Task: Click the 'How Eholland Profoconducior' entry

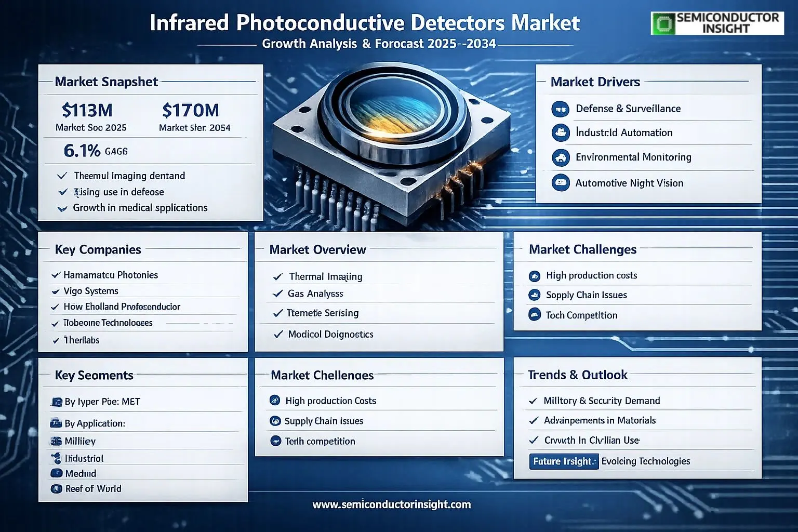Action: 122,307
